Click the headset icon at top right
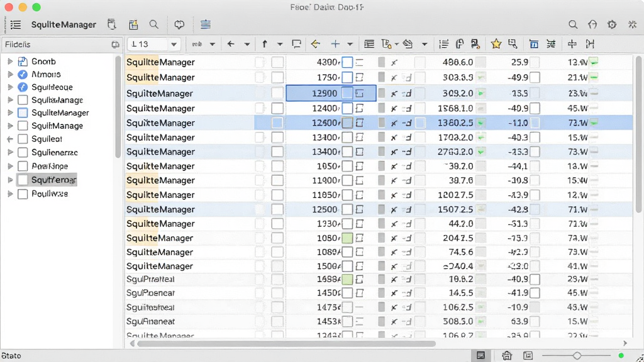This screenshot has width=644, height=362. coord(592,25)
